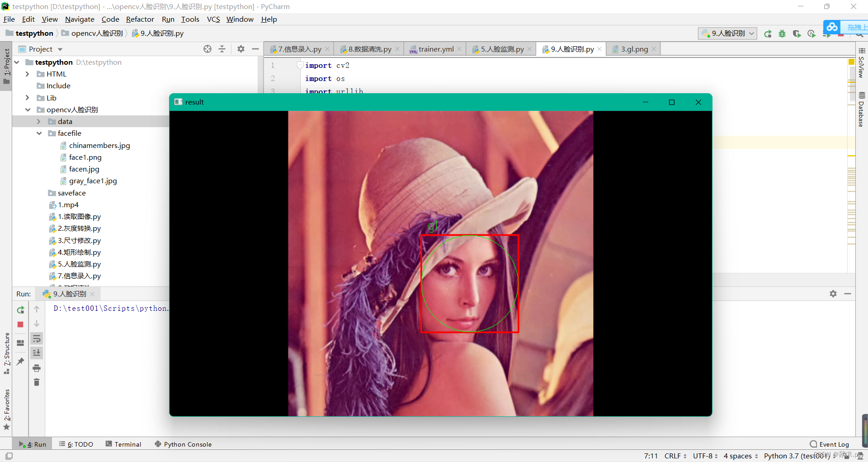Switch to 5.人脸监测.py editor tab
The width and height of the screenshot is (868, 462).
tap(502, 49)
